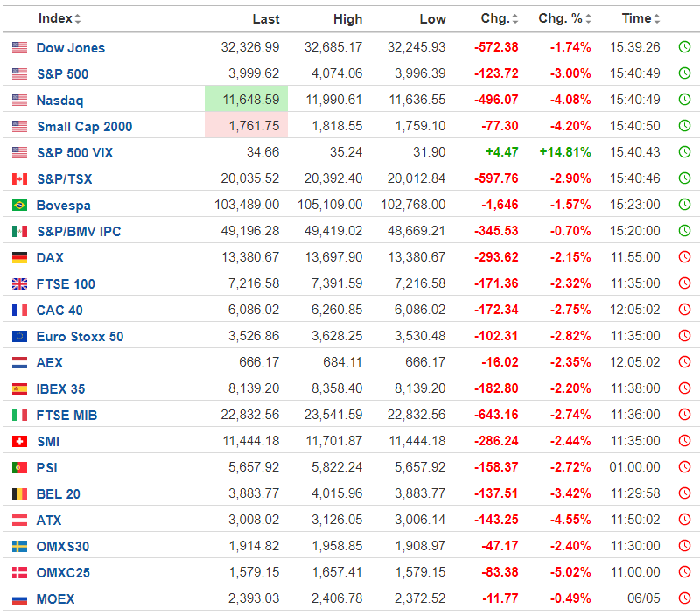This screenshot has height=615, width=700.
Task: Click the red clock icon for MOEX
Action: (x=684, y=598)
